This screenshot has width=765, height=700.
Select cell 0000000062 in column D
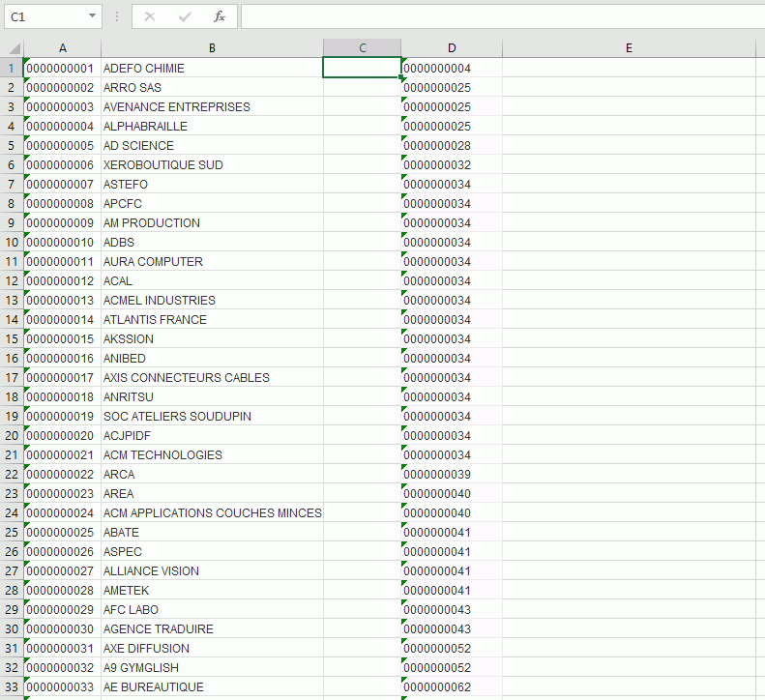[x=451, y=686]
